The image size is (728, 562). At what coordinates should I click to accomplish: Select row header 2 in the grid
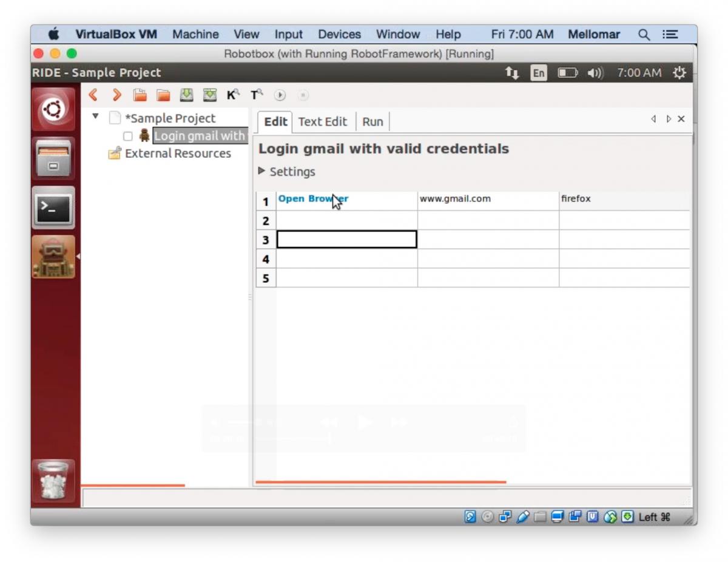click(x=266, y=221)
